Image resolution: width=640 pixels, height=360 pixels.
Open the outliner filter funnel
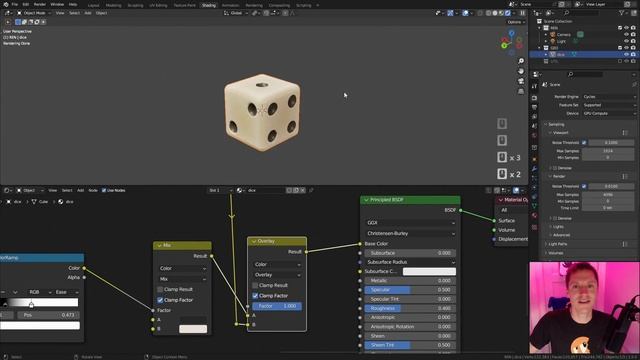tap(622, 13)
